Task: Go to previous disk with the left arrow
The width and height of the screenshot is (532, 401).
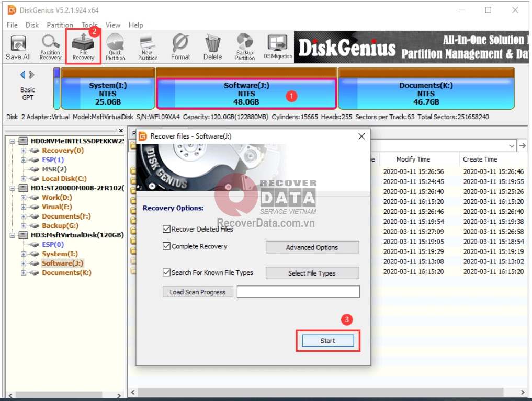Action: pyautogui.click(x=22, y=75)
